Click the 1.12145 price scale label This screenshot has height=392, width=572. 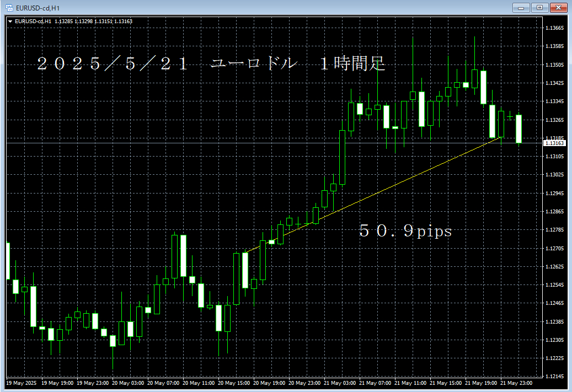(x=554, y=376)
